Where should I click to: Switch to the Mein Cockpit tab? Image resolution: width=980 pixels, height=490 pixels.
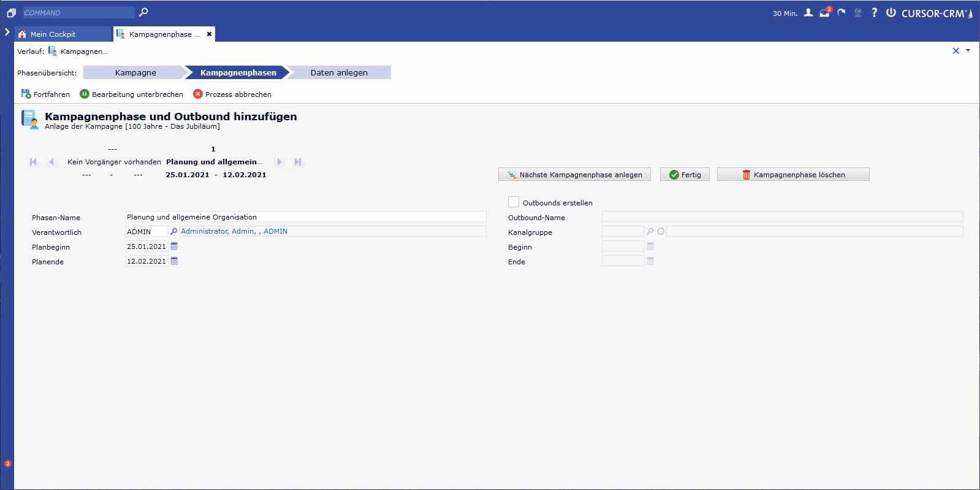click(53, 34)
